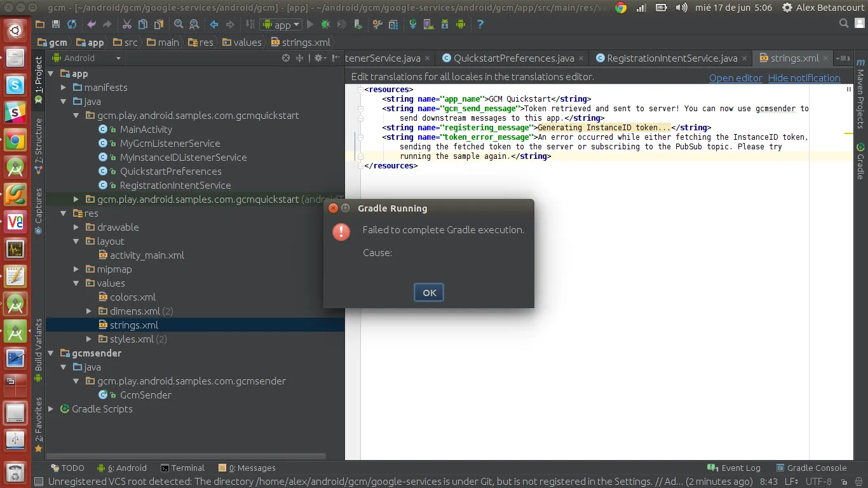
Task: Switch to RegistrationIntentService.java tab
Action: click(x=672, y=58)
